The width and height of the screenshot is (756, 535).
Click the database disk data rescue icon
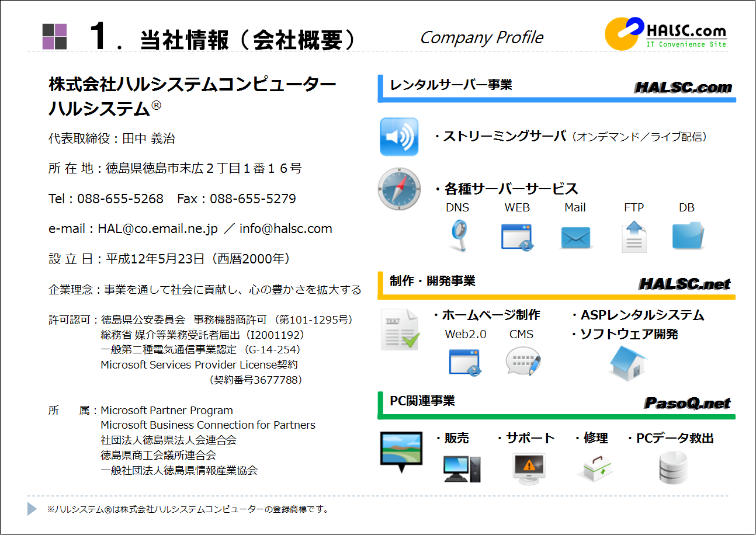[x=673, y=468]
